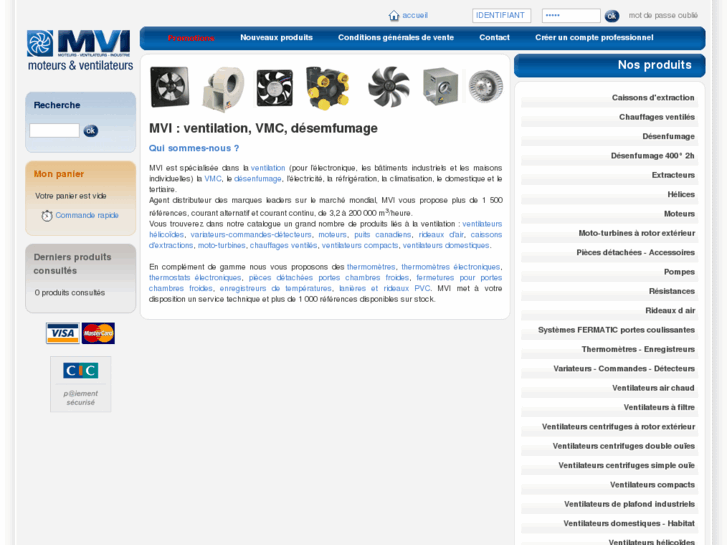The width and height of the screenshot is (727, 545).
Task: Click the clock icon beside Commande rapide
Action: 47,216
